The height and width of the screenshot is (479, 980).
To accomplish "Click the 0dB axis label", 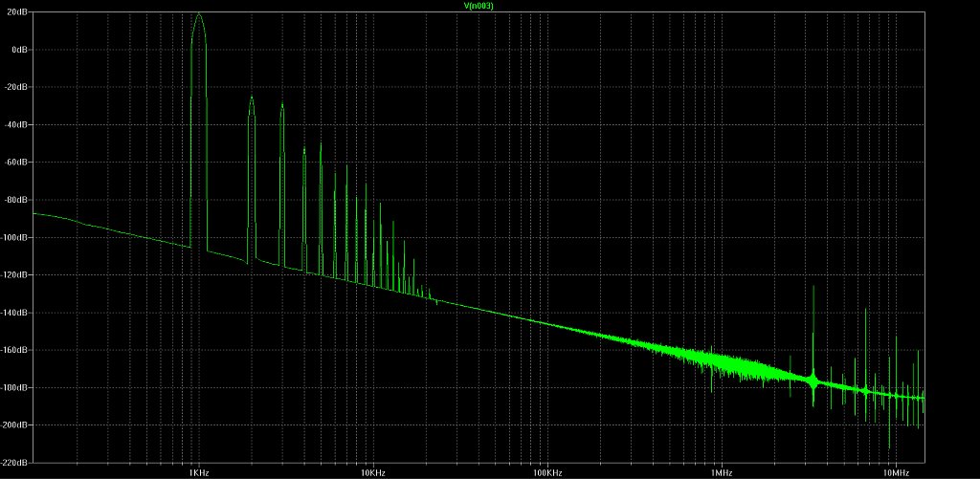I will pyautogui.click(x=21, y=50).
